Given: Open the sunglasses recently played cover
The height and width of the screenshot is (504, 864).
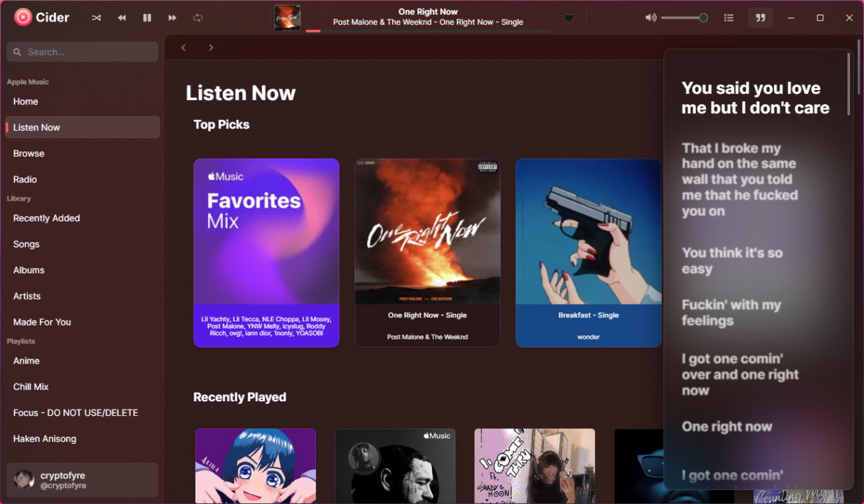Looking at the screenshot, I should (x=639, y=466).
